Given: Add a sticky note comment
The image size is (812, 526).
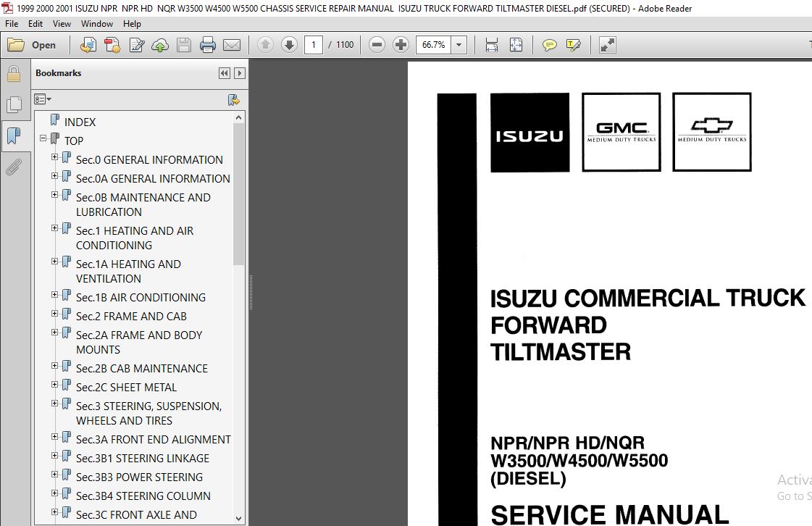Looking at the screenshot, I should click(x=550, y=45).
